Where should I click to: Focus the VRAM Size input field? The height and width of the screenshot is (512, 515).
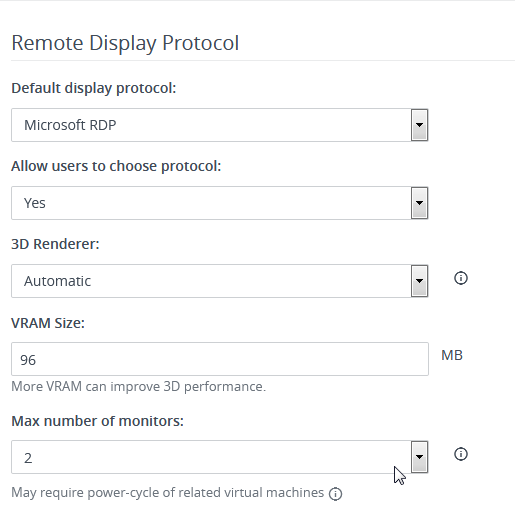pos(220,359)
